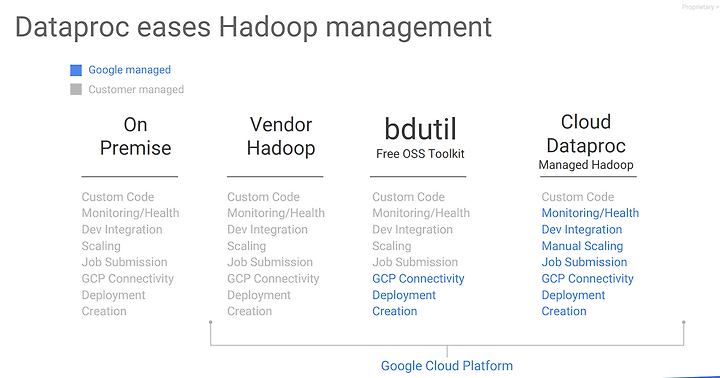This screenshot has width=720, height=378.
Task: Click 'Deployment' under Cloud Dataproc
Action: pos(573,295)
